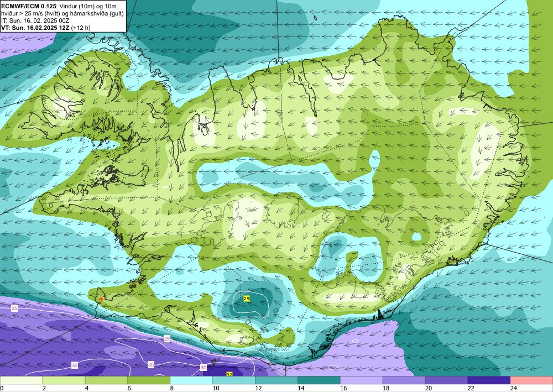Image resolution: width=553 pixels, height=392 pixels.
Task: Click the pale cream 0–2 legend swatch
Action: [x=21, y=380]
